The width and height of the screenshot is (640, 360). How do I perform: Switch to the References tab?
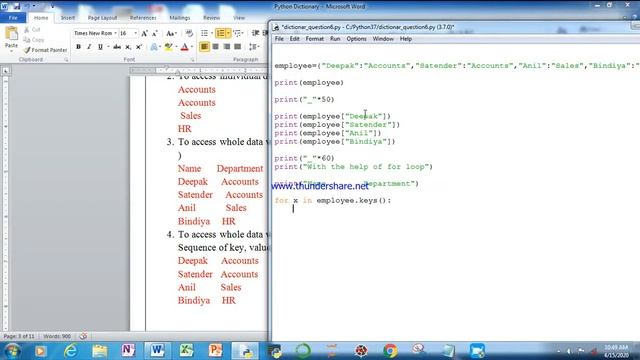[143, 18]
